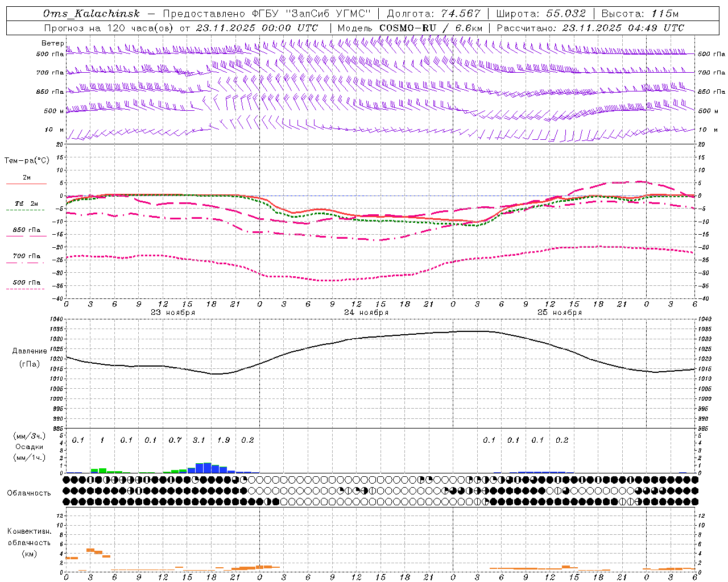Click the 2м temperature legend label
This screenshot has height=582, width=728.
click(27, 178)
